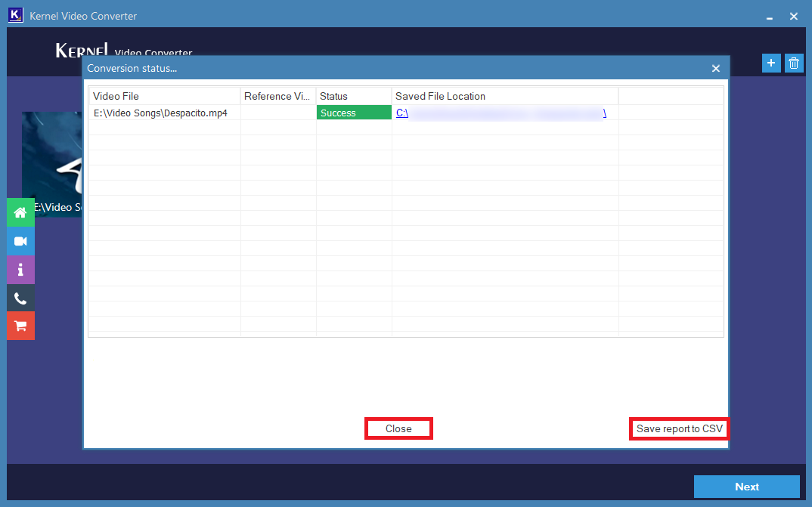Viewport: 812px width, 507px height.
Task: Click the Kernel app logo in title bar
Action: (16, 15)
